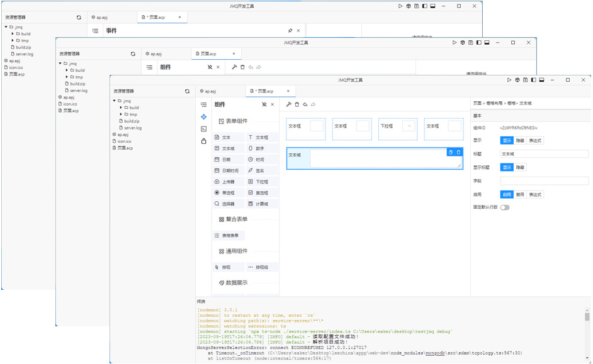Pick the 时间 component in the palette
The width and height of the screenshot is (593, 364).
262,159
